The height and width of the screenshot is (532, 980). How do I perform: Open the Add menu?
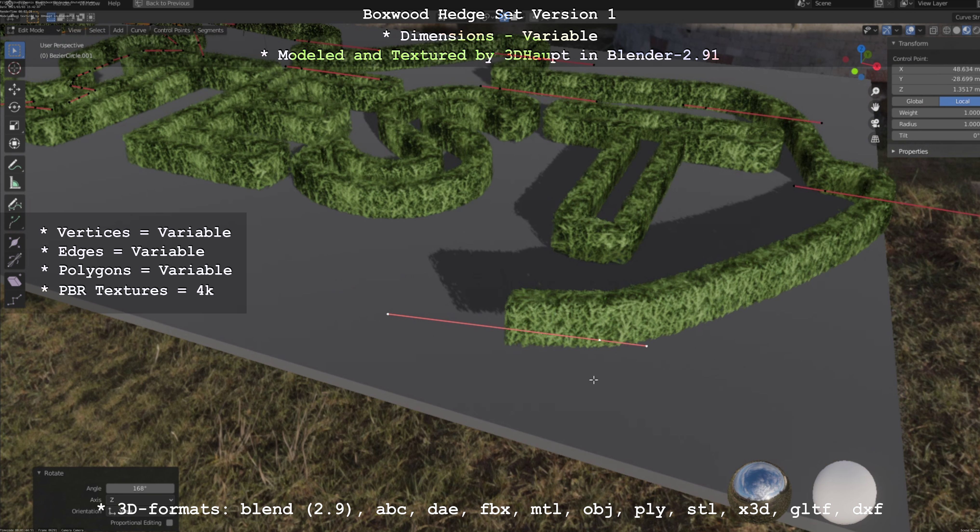[118, 30]
